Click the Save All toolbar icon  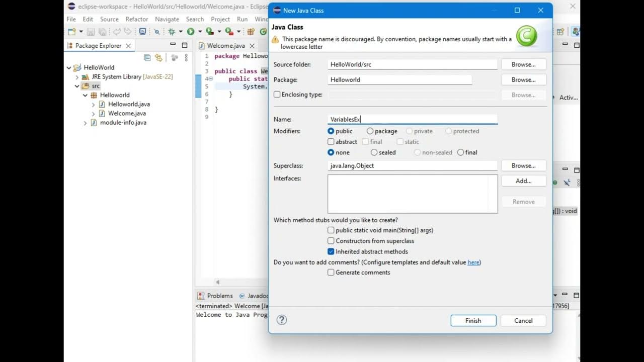(103, 32)
